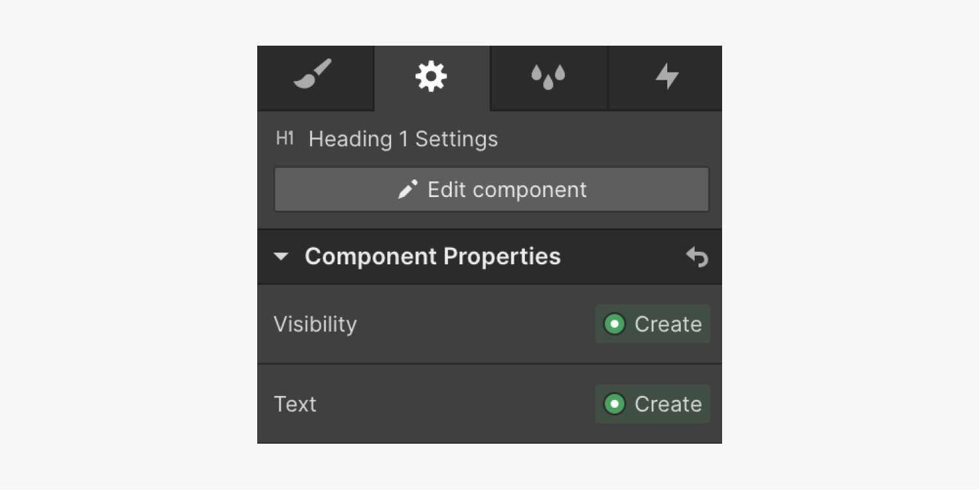This screenshot has height=490, width=980.
Task: Open the Style panel brush tab
Action: [x=315, y=77]
